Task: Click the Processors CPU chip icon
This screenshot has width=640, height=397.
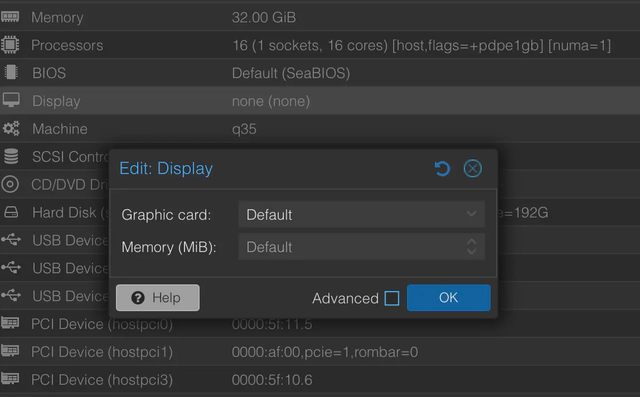Action: pyautogui.click(x=10, y=45)
